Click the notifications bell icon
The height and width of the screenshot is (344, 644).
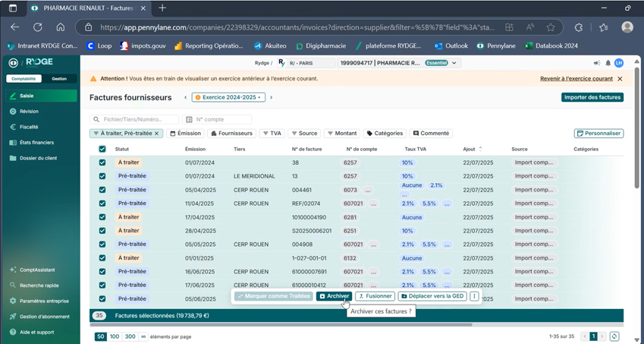608,63
